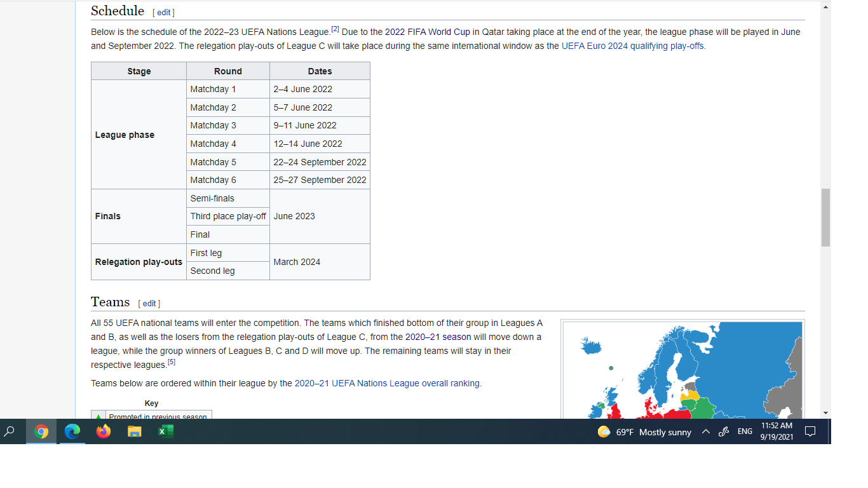Click the June 2023 date cell

tap(320, 216)
